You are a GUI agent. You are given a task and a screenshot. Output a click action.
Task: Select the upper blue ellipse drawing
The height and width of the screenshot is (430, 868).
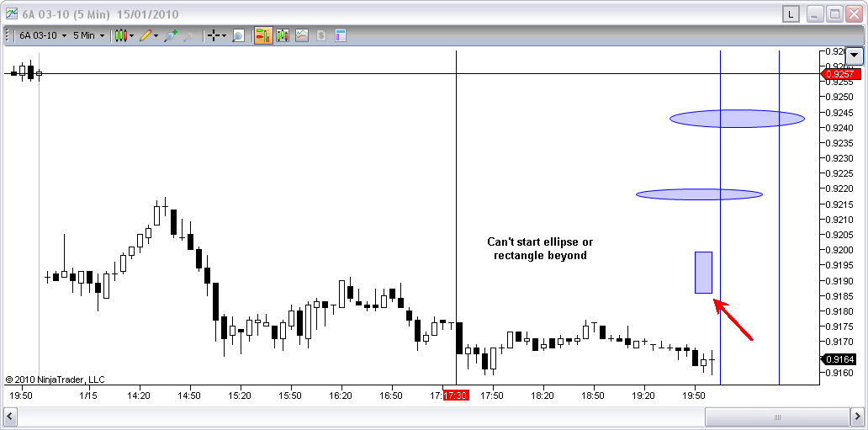pyautogui.click(x=737, y=118)
